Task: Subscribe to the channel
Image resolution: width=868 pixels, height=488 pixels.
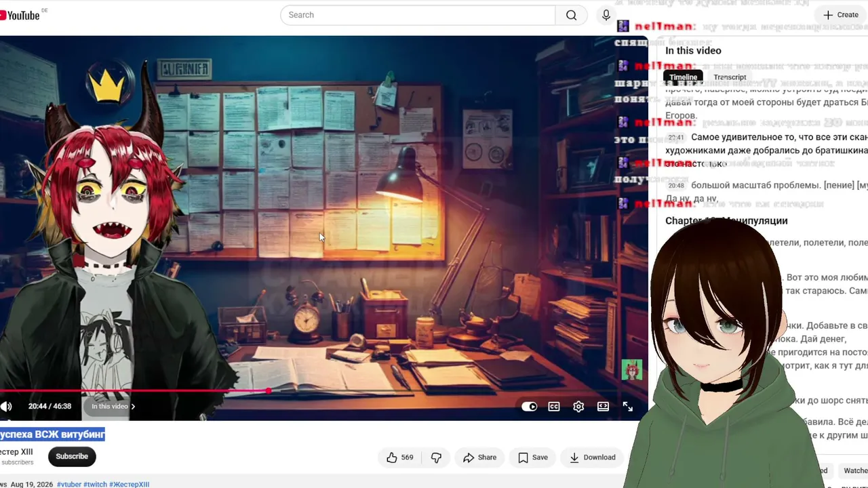Action: [x=72, y=457]
